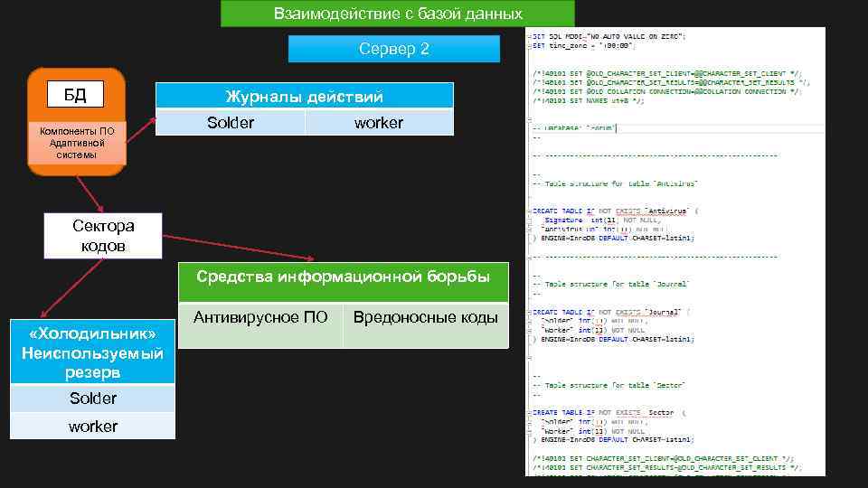
Task: Click the «Холодильник» Неиспользуемый резерв header
Action: click(x=92, y=352)
